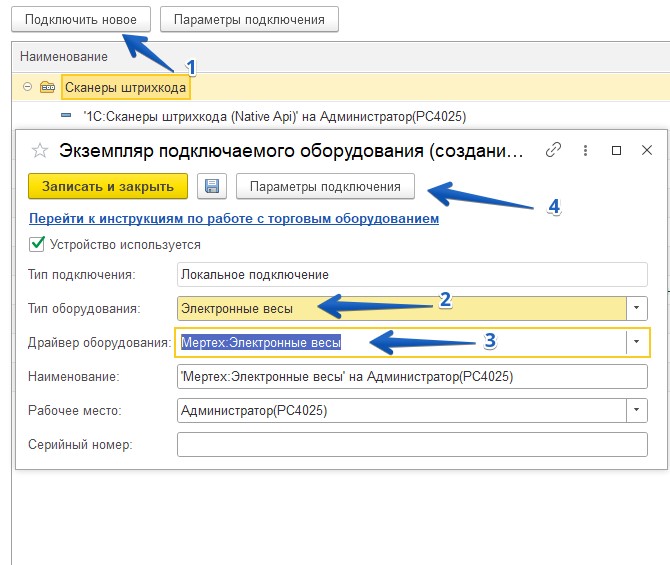The image size is (670, 565).
Task: Click the floppy disk save icon
Action: click(x=211, y=186)
